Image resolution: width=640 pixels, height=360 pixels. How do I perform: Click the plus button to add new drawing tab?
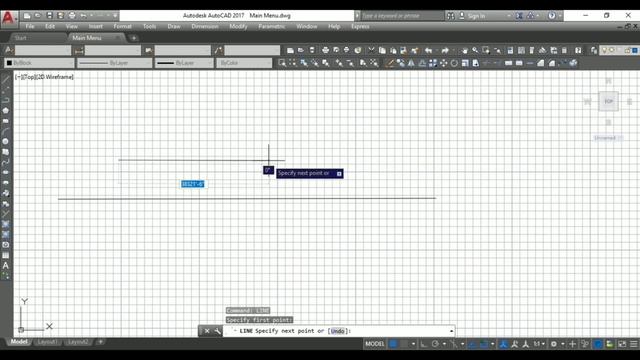click(x=133, y=38)
